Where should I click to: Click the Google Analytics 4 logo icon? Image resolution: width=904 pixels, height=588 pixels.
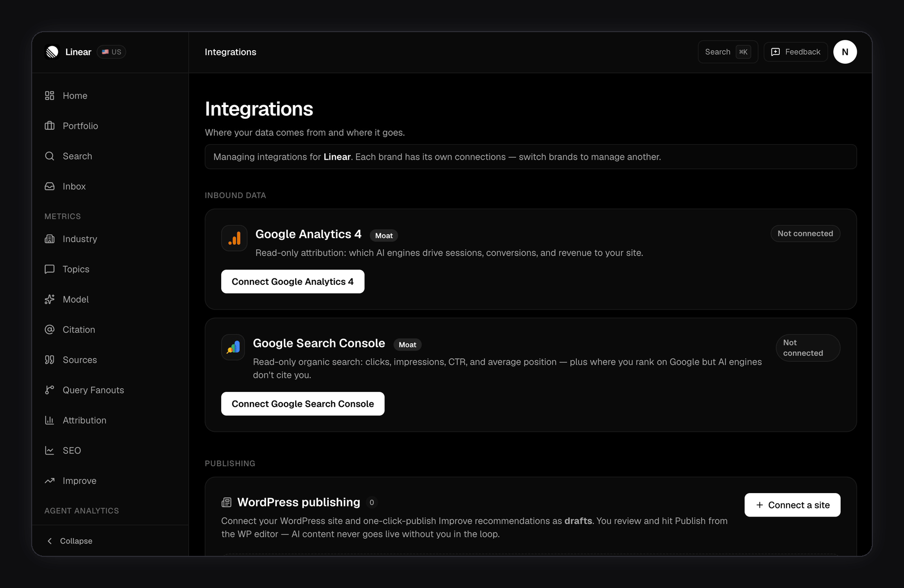pyautogui.click(x=234, y=238)
